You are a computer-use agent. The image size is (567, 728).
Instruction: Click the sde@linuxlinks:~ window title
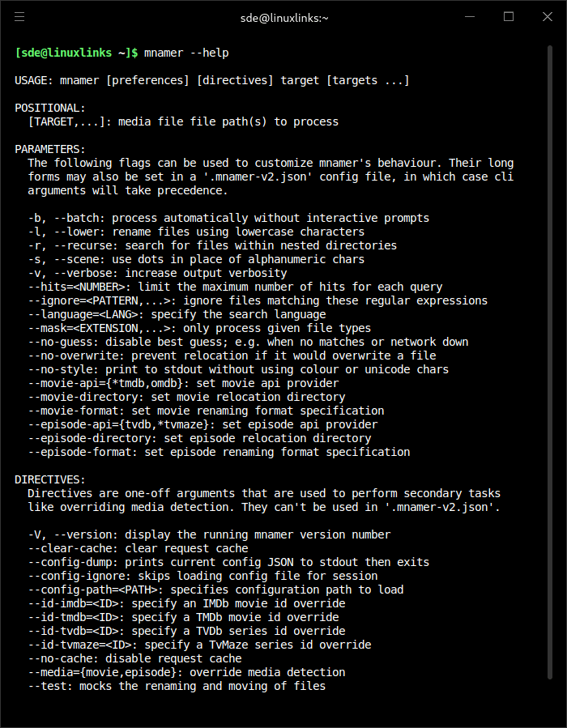click(x=283, y=17)
